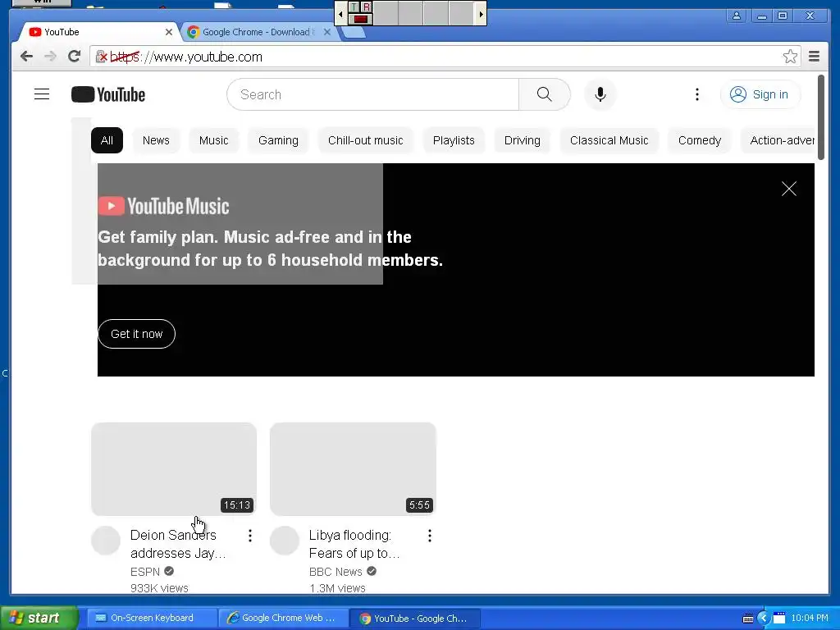The width and height of the screenshot is (840, 630).
Task: Click 1.3M views text
Action: click(337, 587)
